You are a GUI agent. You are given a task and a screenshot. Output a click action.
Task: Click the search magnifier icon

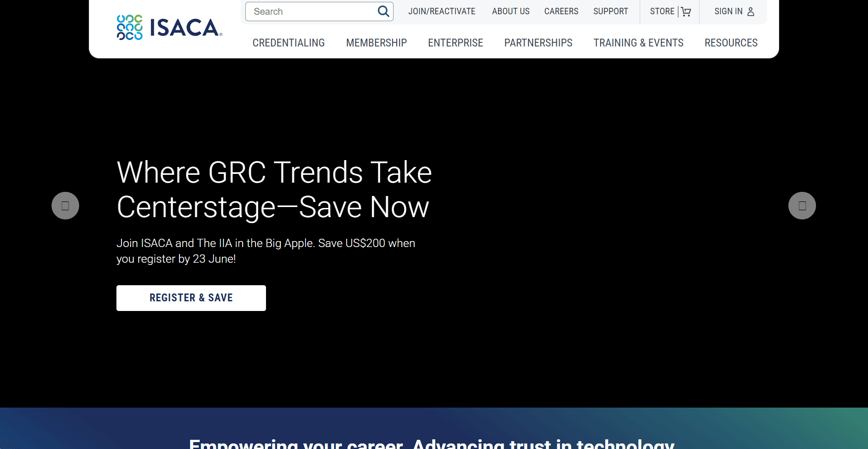tap(383, 11)
